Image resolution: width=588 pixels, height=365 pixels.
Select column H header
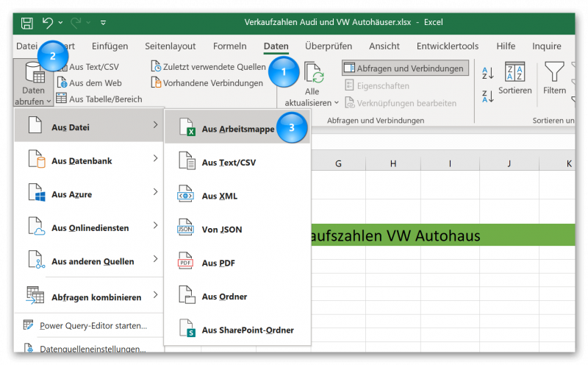coord(393,163)
